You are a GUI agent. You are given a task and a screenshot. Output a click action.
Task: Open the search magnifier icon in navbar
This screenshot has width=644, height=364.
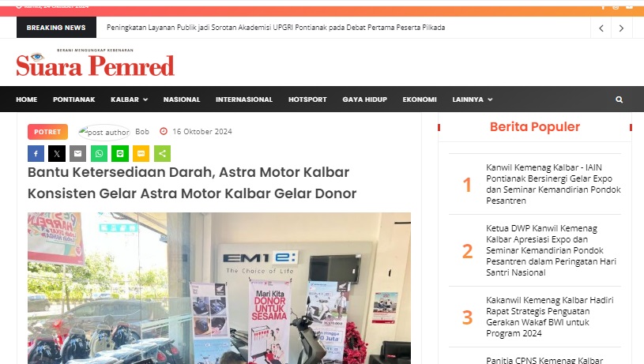(619, 99)
